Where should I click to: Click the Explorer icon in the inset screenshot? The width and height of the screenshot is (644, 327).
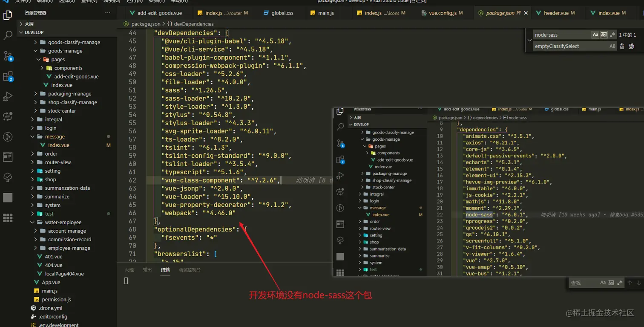point(340,111)
